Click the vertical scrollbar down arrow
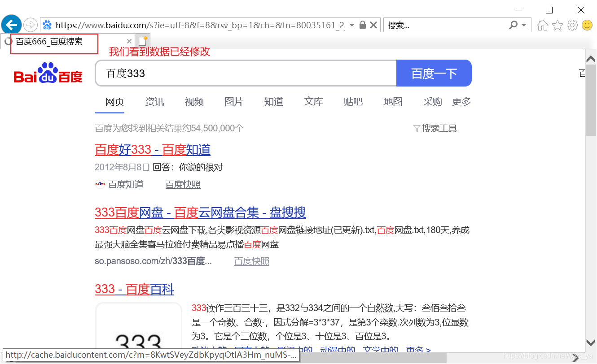The width and height of the screenshot is (597, 364). tap(591, 342)
